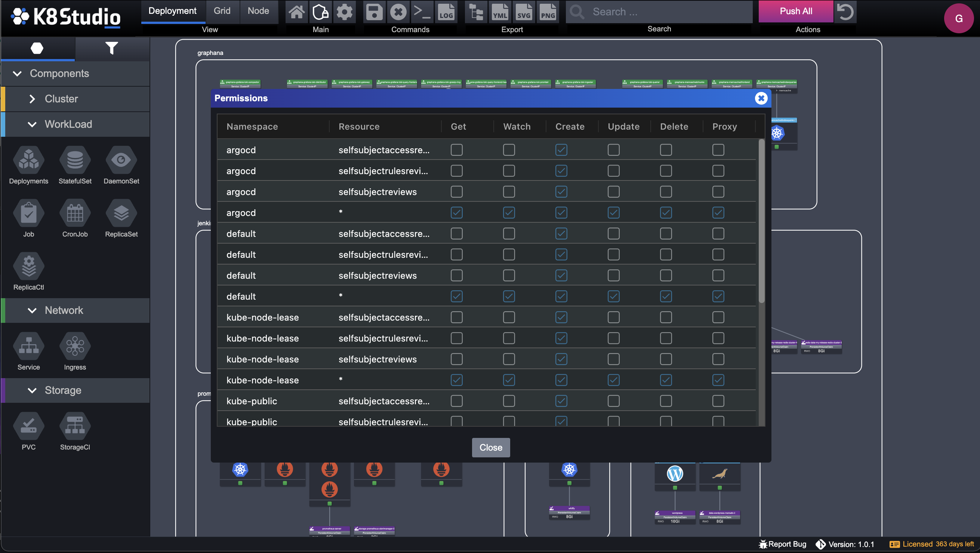Open the cluster security shield icon
This screenshot has height=553, width=980.
tap(320, 12)
